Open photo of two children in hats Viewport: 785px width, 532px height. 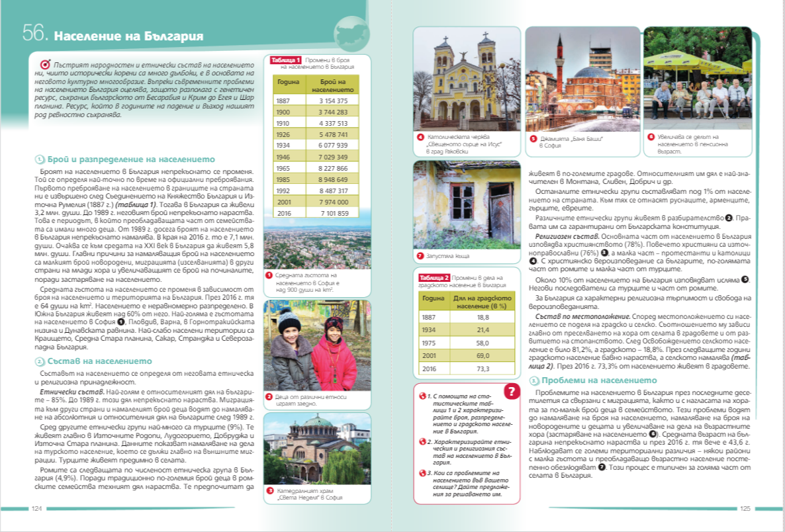click(307, 344)
